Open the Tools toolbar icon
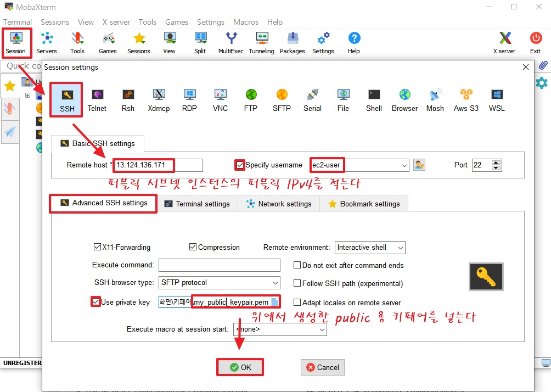Image resolution: width=551 pixels, height=392 pixels. point(77,43)
